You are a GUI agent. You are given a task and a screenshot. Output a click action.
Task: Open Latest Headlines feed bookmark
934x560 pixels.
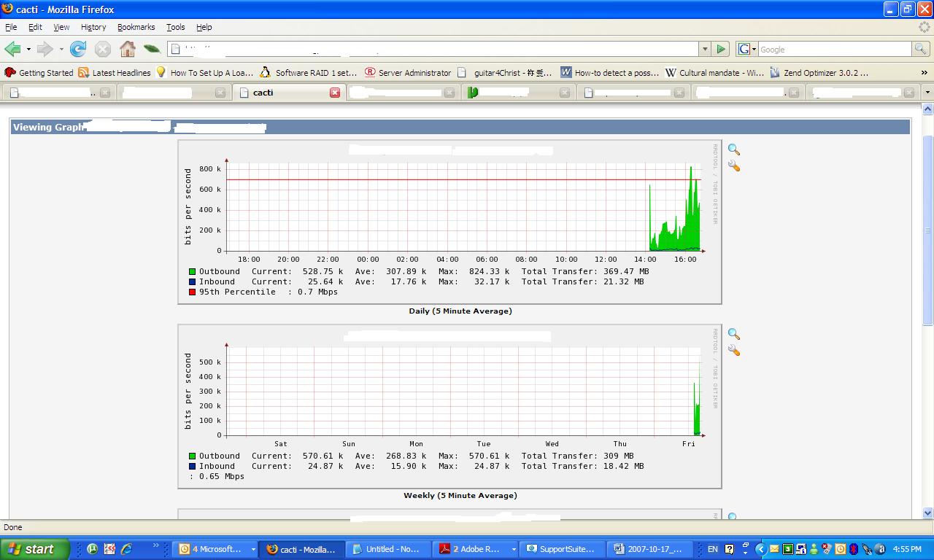click(115, 72)
